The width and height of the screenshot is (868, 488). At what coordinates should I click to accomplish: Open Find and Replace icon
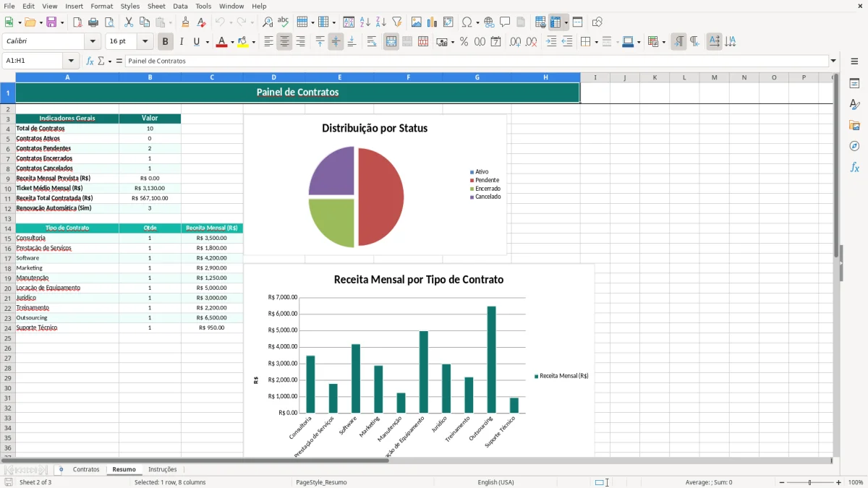pyautogui.click(x=268, y=22)
